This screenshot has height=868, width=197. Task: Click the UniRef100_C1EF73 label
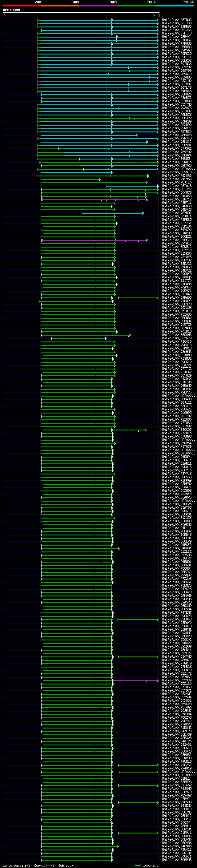point(177,240)
